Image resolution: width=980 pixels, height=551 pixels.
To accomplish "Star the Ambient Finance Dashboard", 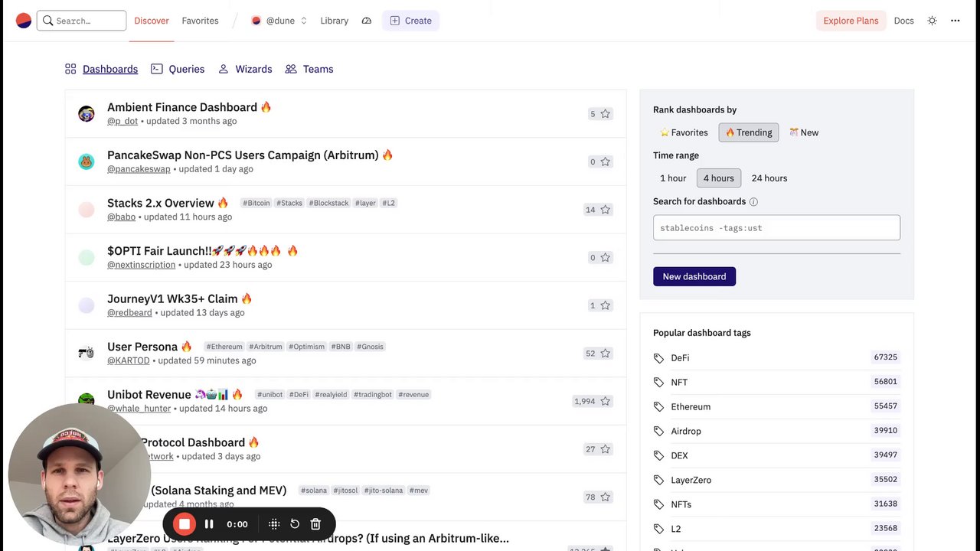I will (x=605, y=114).
